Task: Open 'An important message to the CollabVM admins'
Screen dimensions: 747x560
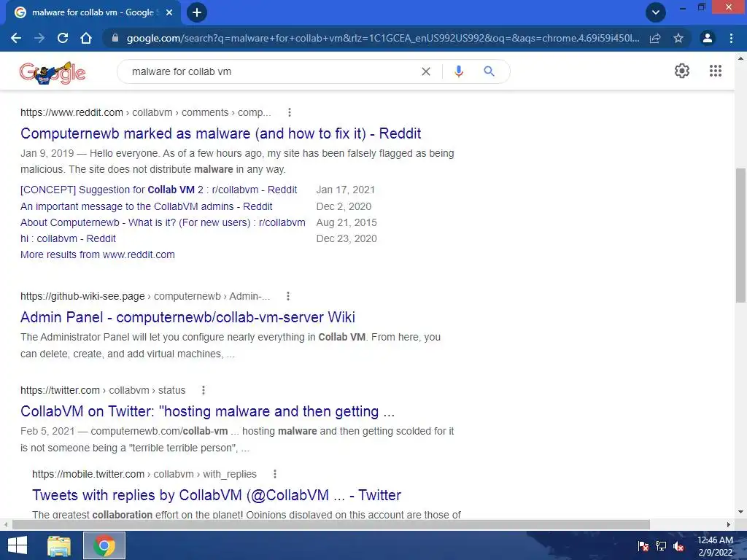Action: 146,206
